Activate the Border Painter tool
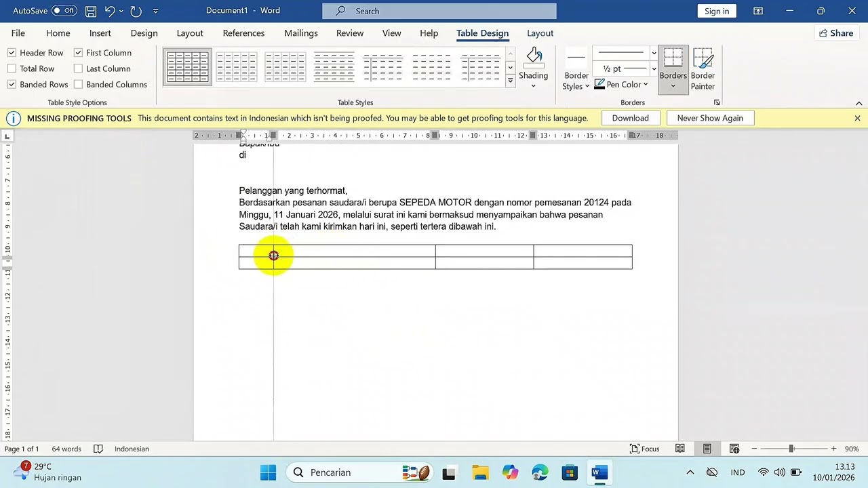This screenshot has width=868, height=488. [x=703, y=69]
